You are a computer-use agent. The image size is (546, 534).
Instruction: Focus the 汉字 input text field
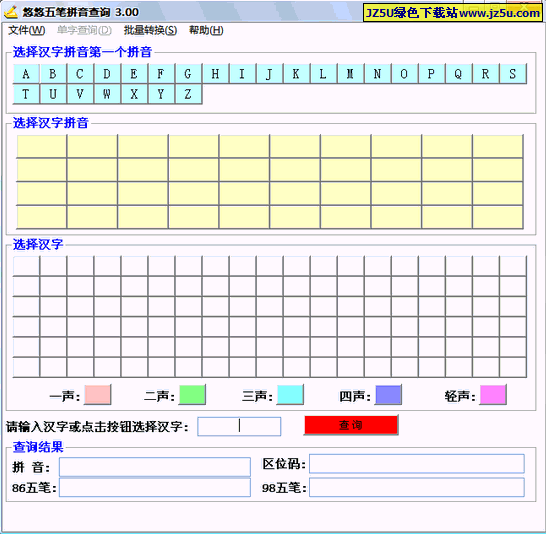pyautogui.click(x=239, y=426)
